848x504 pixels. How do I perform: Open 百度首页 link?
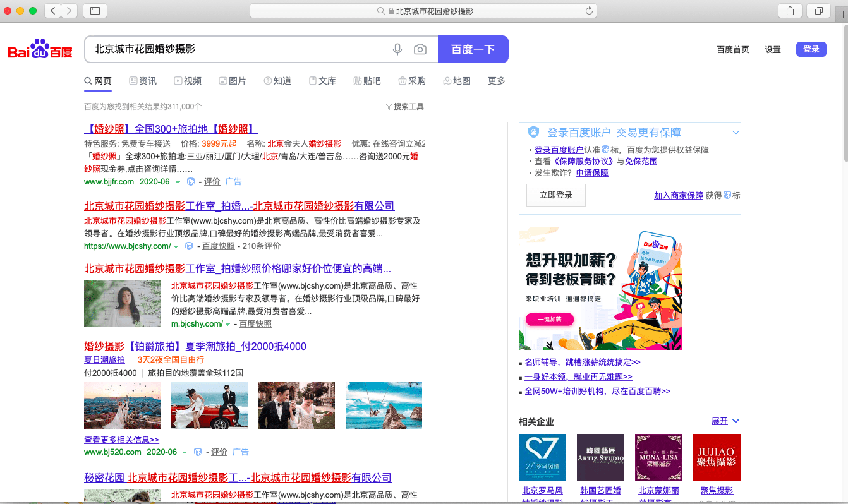733,50
